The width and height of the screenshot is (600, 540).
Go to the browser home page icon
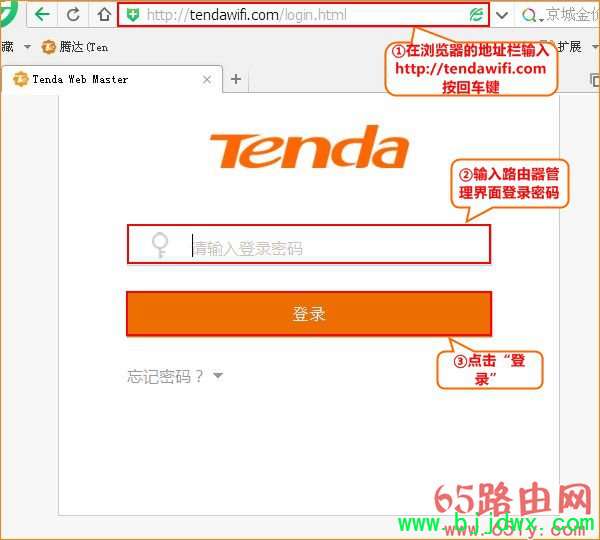point(104,15)
